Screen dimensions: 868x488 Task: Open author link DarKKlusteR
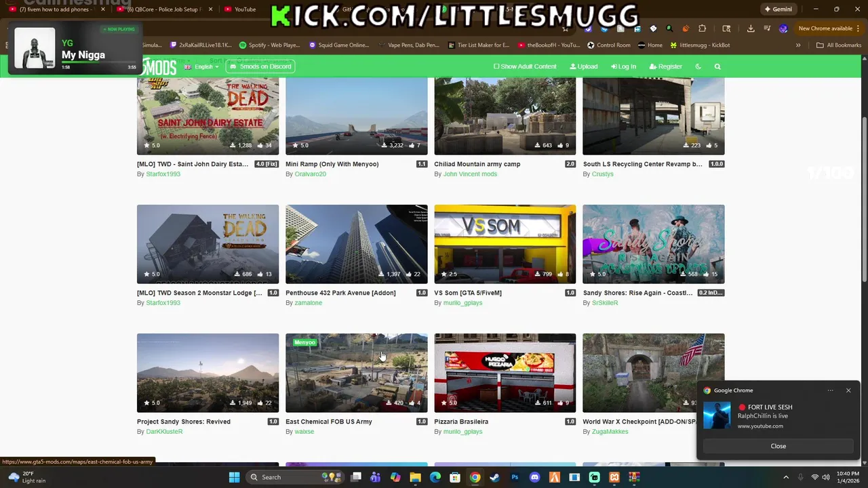tap(164, 432)
